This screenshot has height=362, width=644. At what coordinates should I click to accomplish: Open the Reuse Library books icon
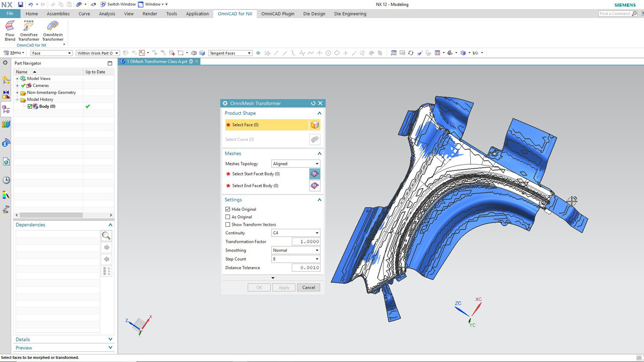[6, 124]
